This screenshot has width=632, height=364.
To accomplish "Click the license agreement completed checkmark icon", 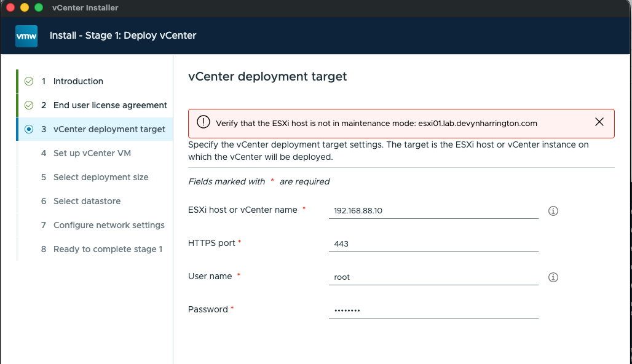I will (x=29, y=105).
